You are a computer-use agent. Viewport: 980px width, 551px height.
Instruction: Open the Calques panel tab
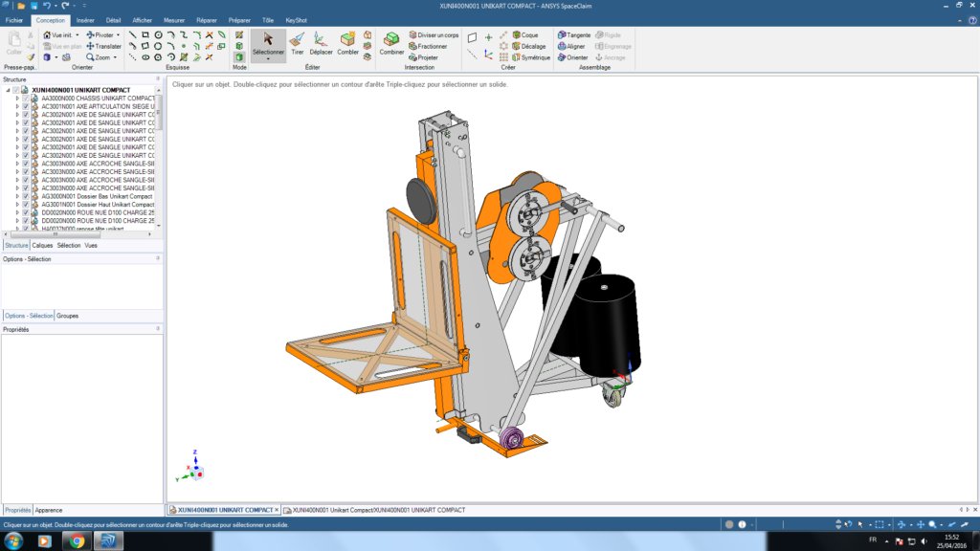[x=41, y=245]
